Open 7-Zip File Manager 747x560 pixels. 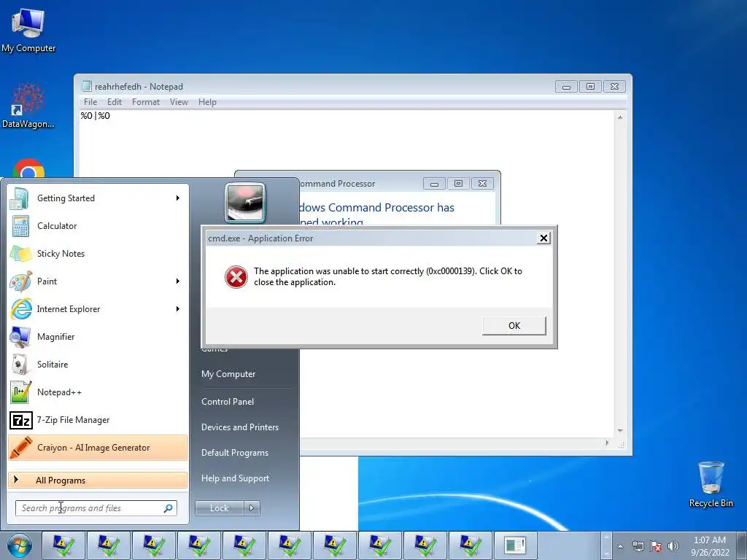click(98, 419)
